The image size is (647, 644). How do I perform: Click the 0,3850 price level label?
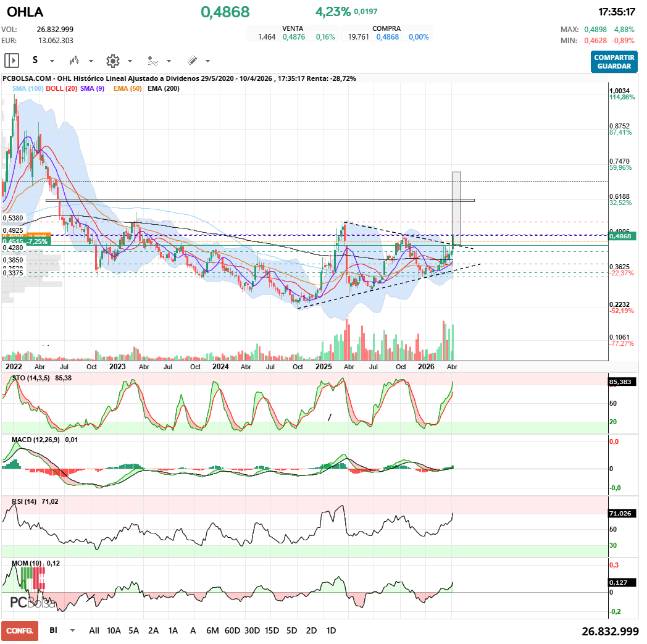click(x=13, y=260)
